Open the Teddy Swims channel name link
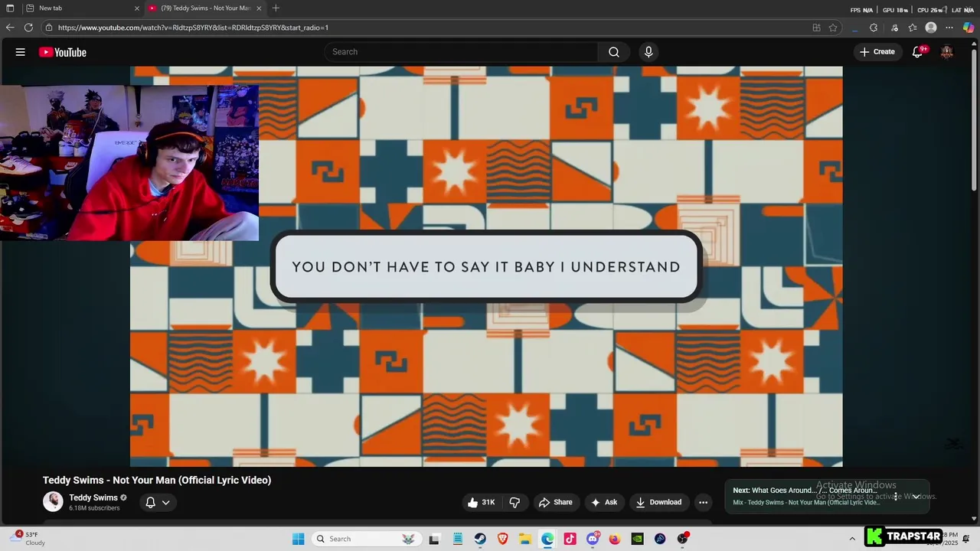 [93, 497]
